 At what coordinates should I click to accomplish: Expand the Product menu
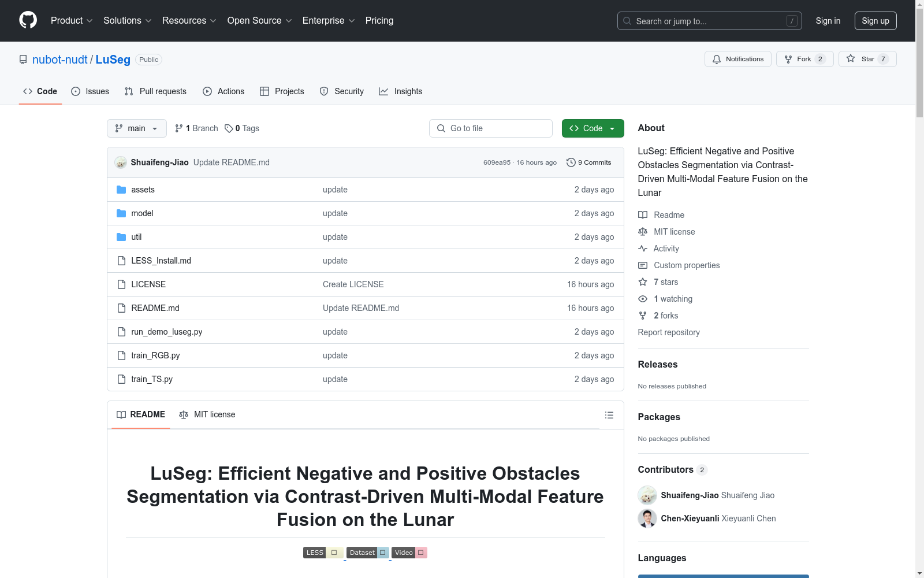(72, 21)
